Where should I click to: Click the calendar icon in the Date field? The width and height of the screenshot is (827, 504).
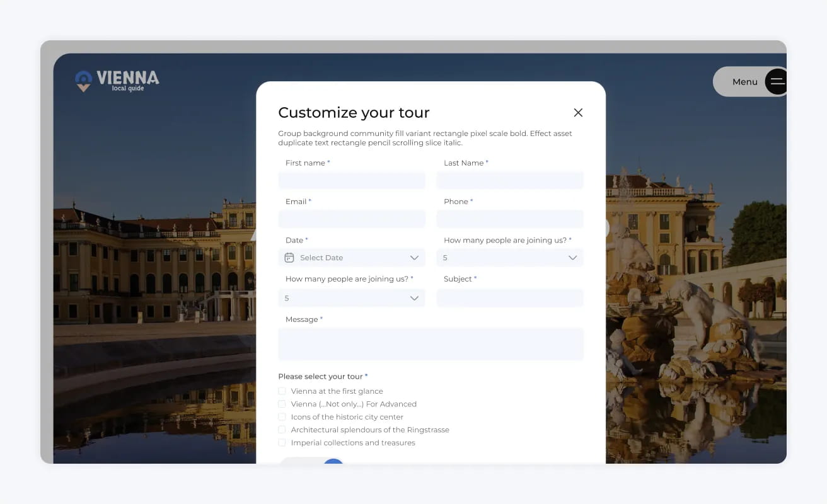pyautogui.click(x=289, y=258)
